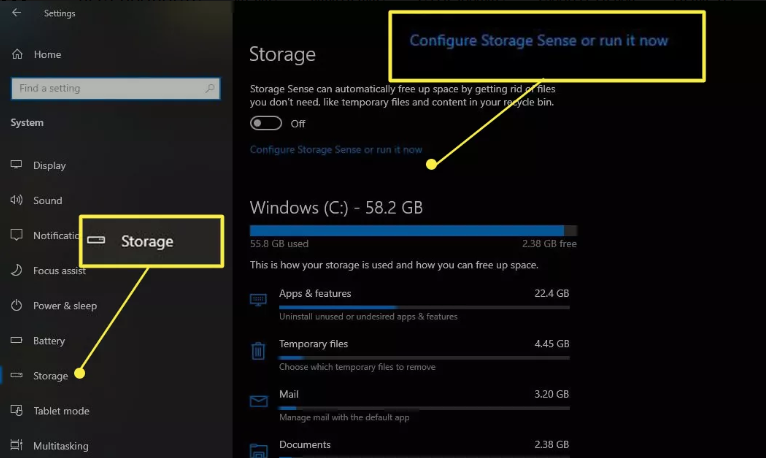Screen dimensions: 766x458
Task: Click the Apps & features usage bar
Action: (x=424, y=307)
